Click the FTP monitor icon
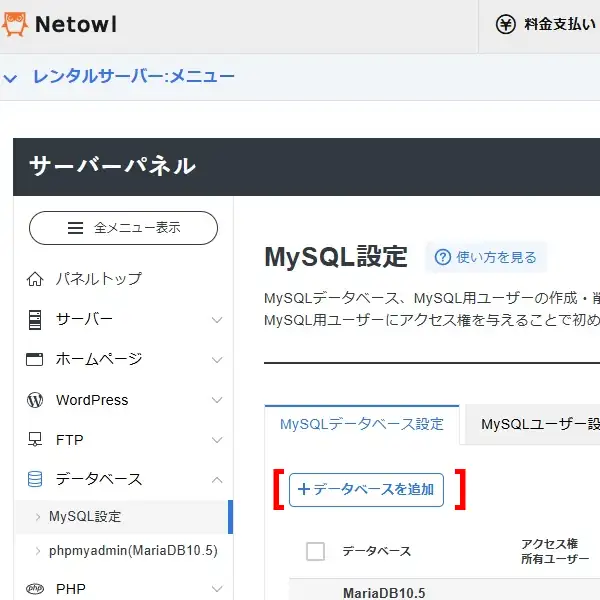 [x=35, y=439]
